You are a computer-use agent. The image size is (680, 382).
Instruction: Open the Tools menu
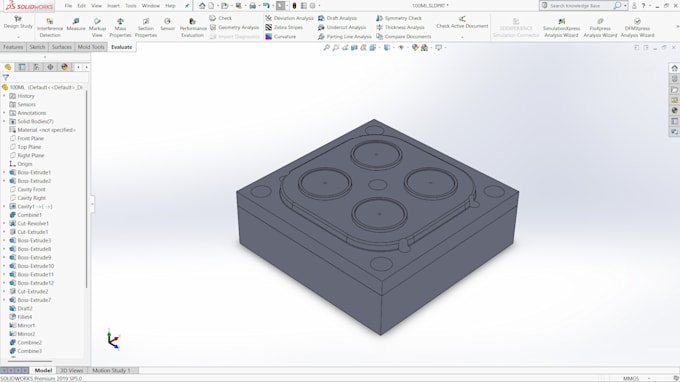tap(131, 6)
